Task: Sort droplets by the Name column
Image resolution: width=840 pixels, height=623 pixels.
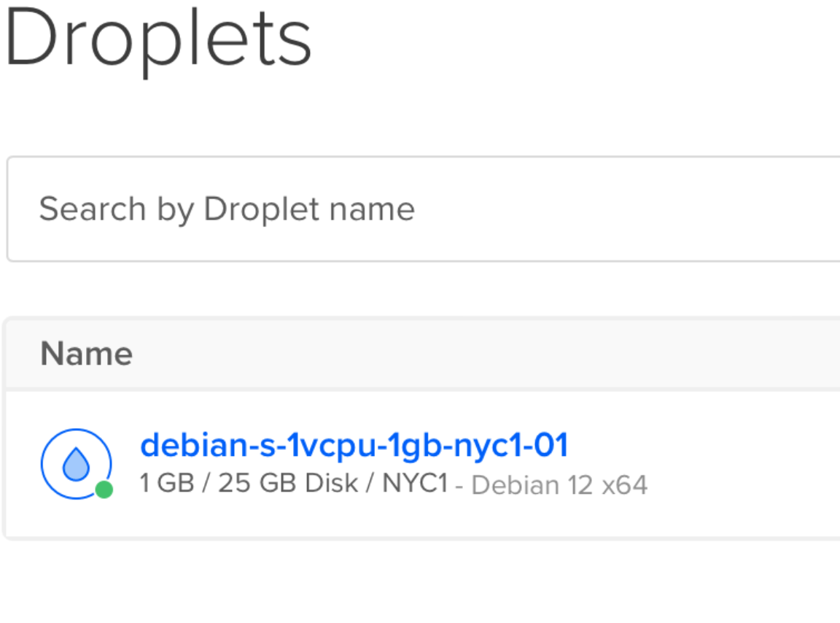Action: (x=86, y=354)
